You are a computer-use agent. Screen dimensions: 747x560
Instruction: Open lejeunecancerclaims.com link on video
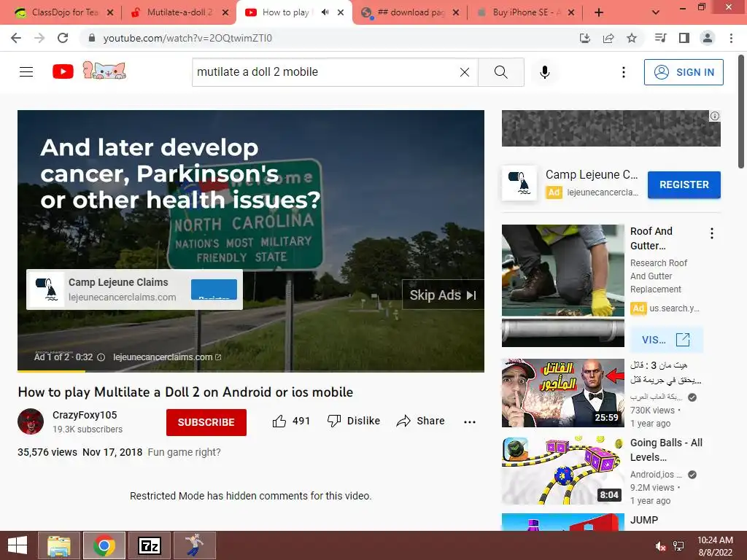click(x=167, y=357)
